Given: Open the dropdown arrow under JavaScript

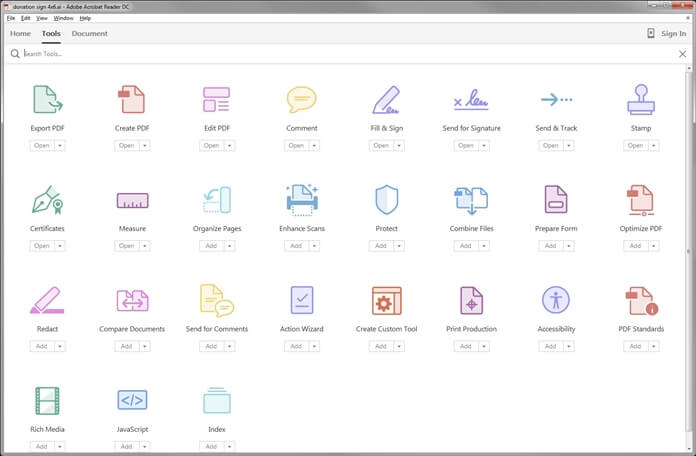Looking at the screenshot, I should pyautogui.click(x=145, y=447).
